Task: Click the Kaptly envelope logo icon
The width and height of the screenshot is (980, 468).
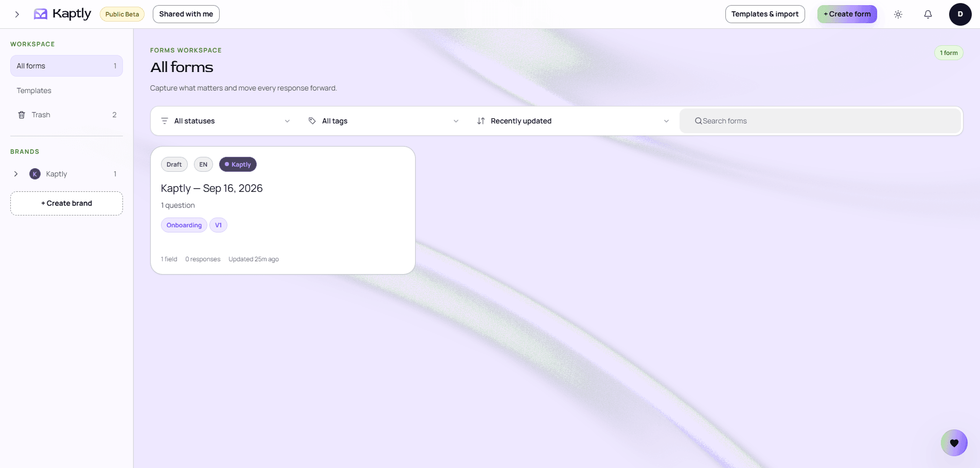Action: tap(41, 14)
